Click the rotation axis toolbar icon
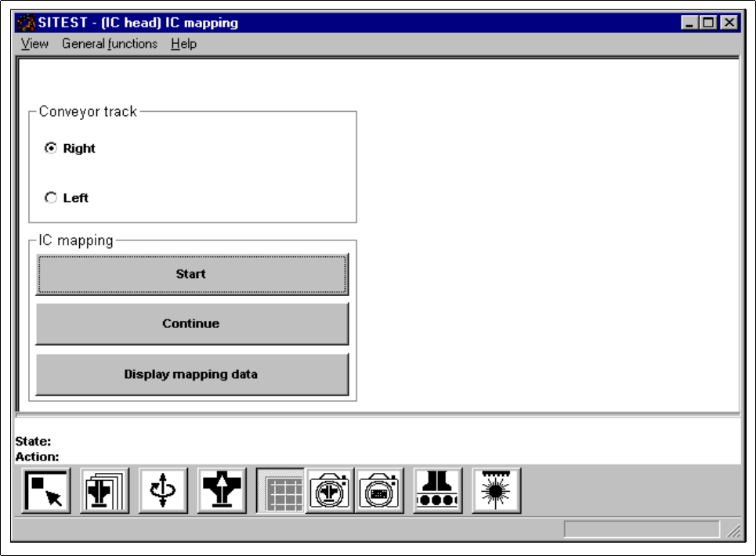This screenshot has width=756, height=556. point(163,490)
